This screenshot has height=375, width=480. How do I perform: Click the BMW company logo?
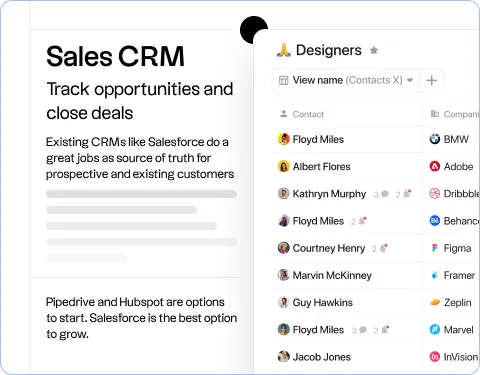[435, 139]
